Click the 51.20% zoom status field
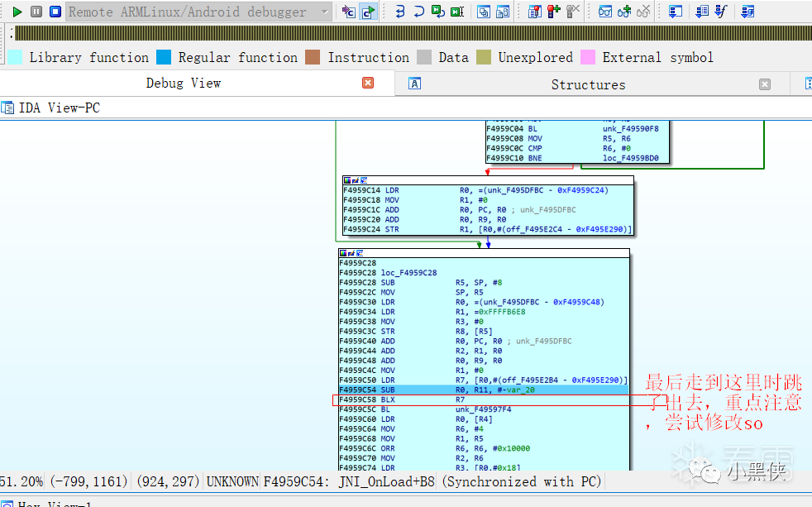Viewport: 812px width, 507px height. pyautogui.click(x=21, y=481)
